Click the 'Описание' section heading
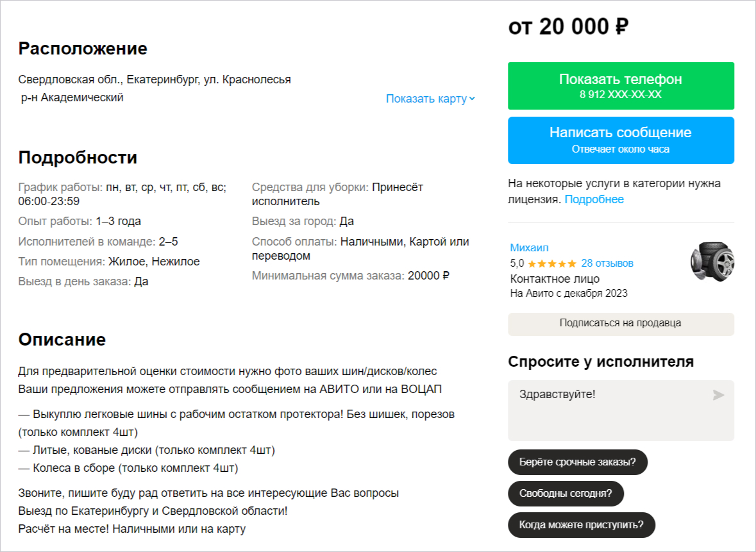Screen dimensions: 756x552 (x=62, y=339)
